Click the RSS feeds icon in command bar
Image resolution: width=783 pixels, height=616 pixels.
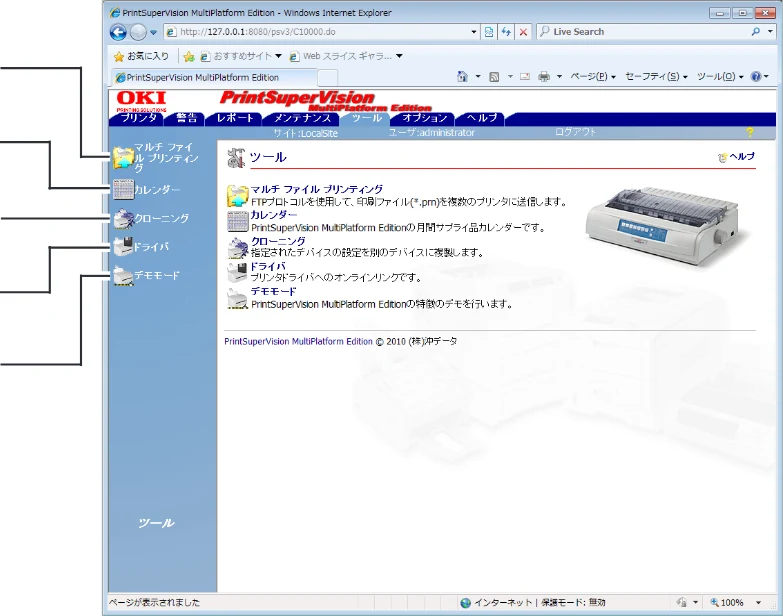point(494,77)
